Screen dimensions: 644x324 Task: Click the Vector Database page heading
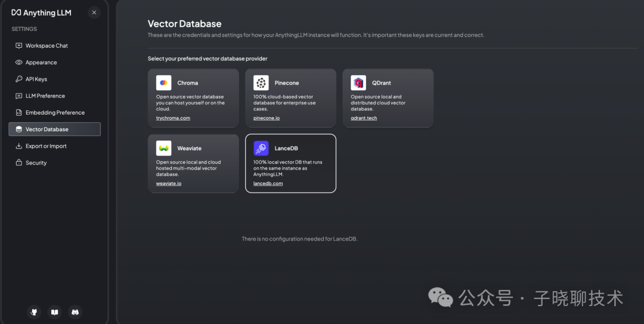coord(184,24)
